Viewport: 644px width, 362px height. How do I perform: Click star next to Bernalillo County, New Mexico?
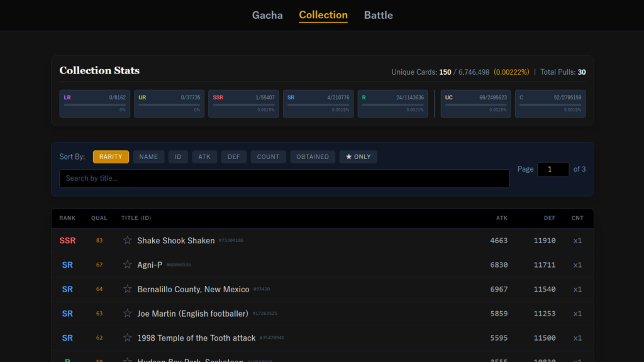click(128, 289)
